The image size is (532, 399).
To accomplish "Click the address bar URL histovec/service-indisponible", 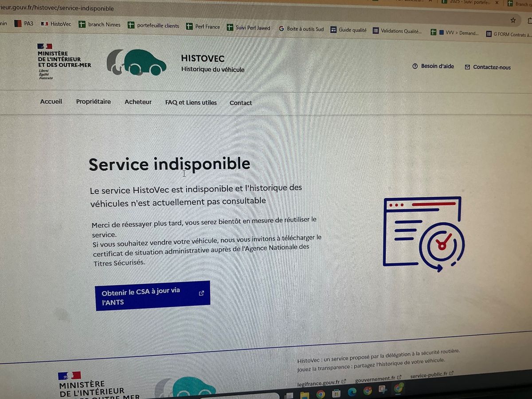I will [x=57, y=8].
